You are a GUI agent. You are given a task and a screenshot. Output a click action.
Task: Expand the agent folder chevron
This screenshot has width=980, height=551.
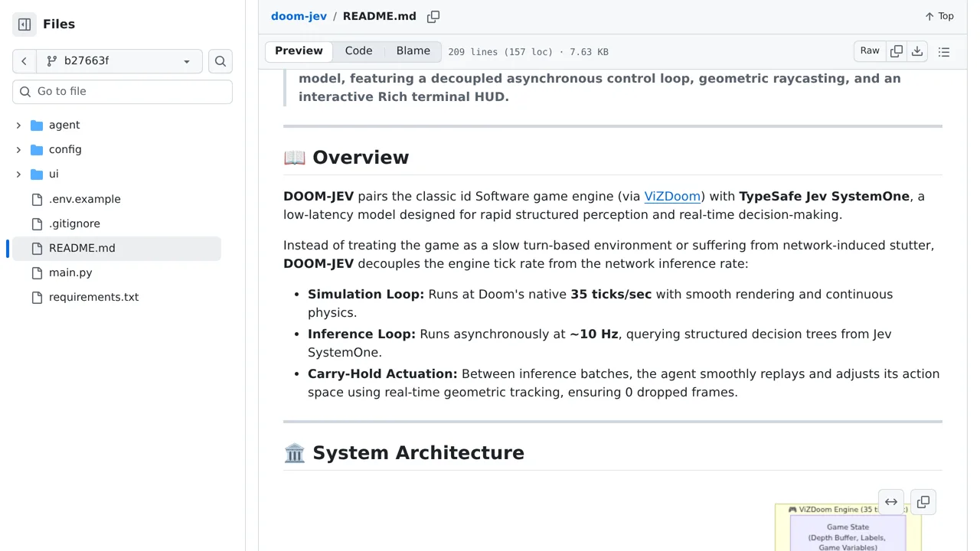point(18,126)
